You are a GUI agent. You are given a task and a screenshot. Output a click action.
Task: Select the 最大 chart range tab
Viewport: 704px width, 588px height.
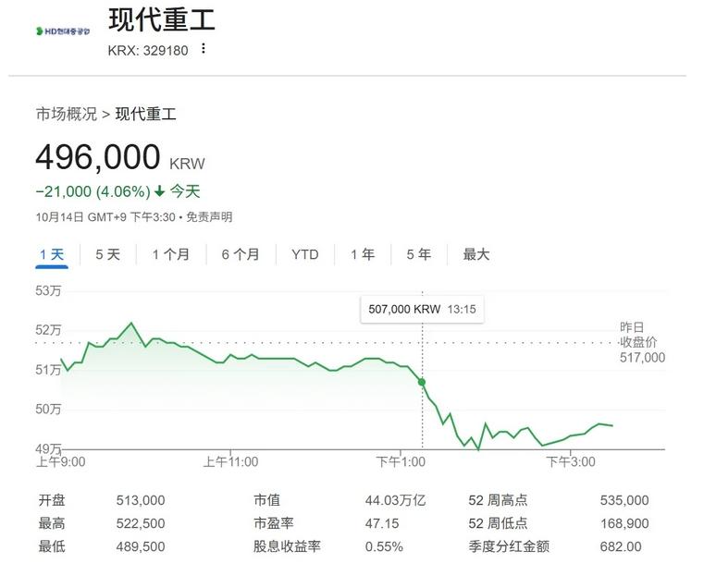click(x=476, y=254)
